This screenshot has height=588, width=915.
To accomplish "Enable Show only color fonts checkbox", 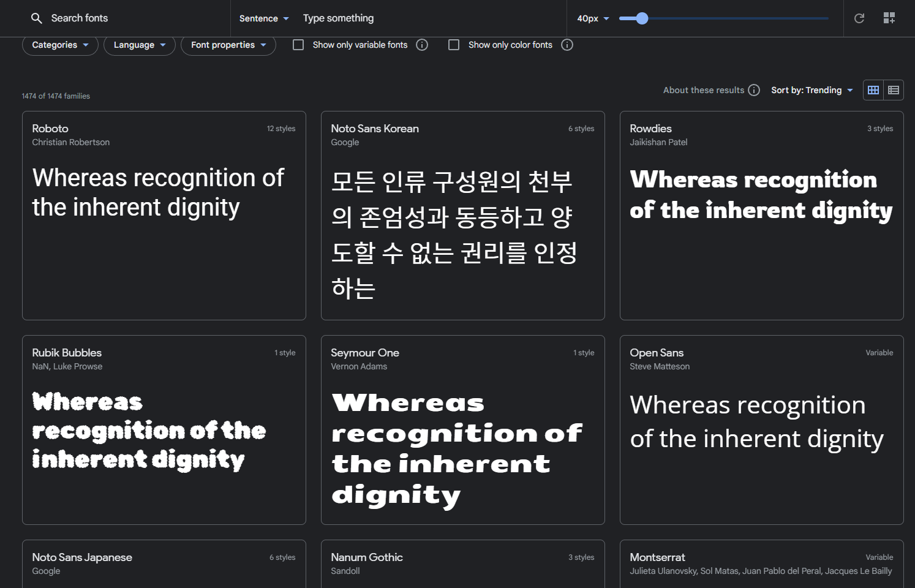I will coord(454,45).
